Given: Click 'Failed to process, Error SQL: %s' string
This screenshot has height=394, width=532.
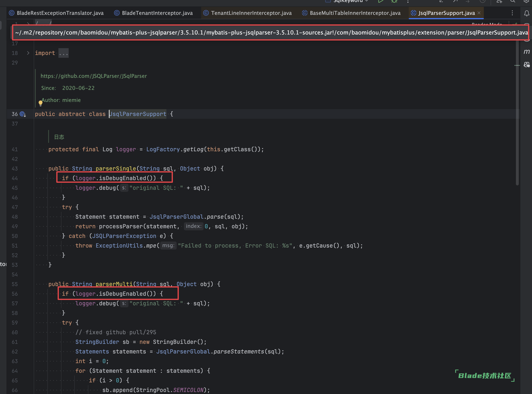Looking at the screenshot, I should pyautogui.click(x=235, y=246).
